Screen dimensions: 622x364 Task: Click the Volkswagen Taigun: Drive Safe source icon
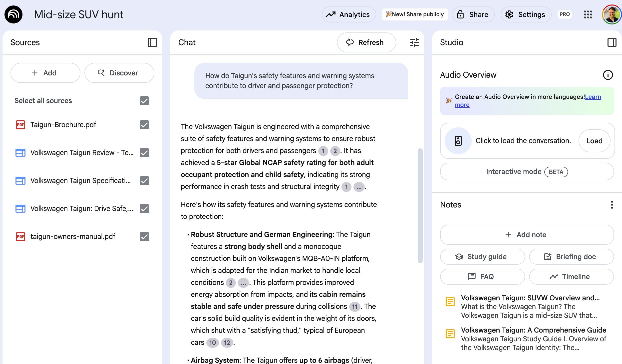click(x=20, y=208)
